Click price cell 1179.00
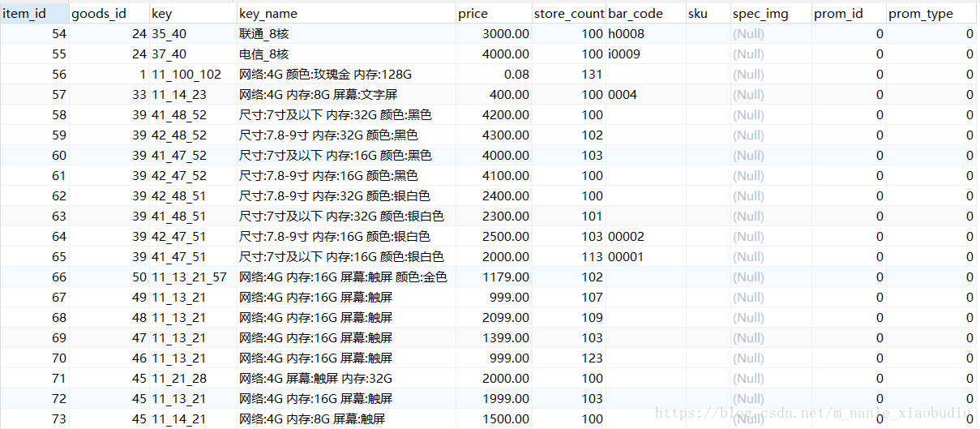980x429 pixels. 494,277
